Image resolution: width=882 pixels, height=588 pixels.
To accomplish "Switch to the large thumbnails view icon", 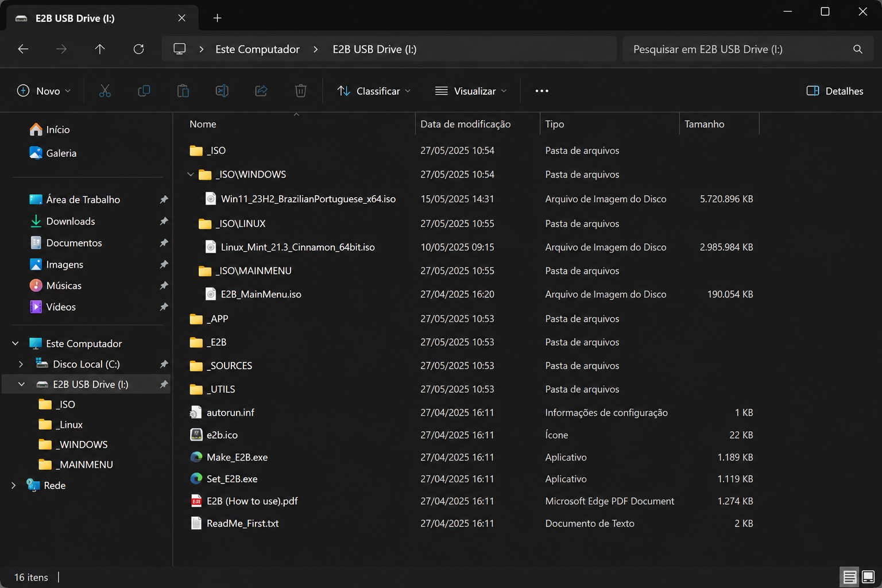I will tap(868, 577).
